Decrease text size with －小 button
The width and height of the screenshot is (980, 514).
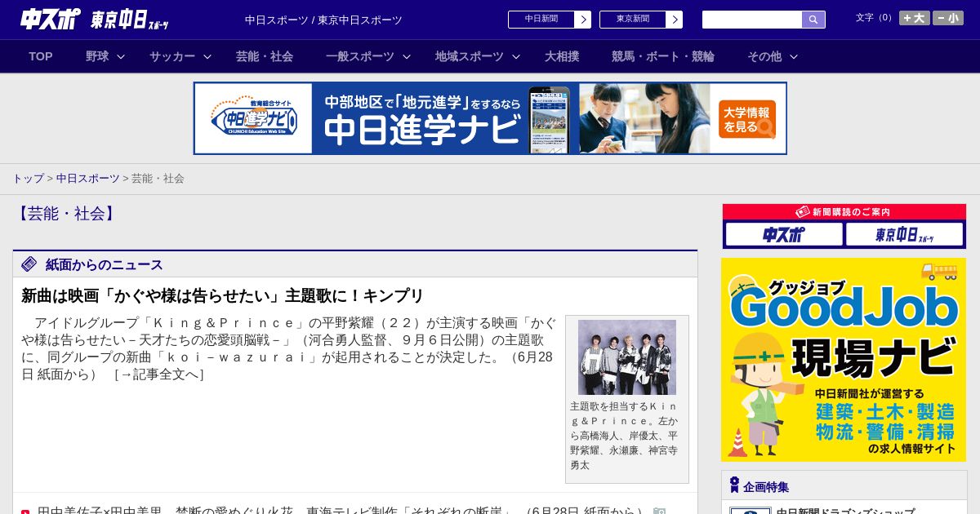click(948, 18)
